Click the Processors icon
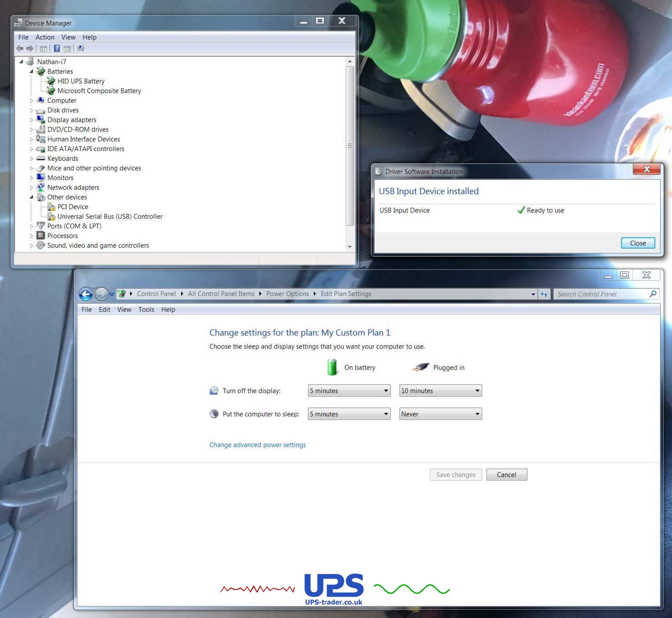The image size is (672, 618). pos(41,236)
